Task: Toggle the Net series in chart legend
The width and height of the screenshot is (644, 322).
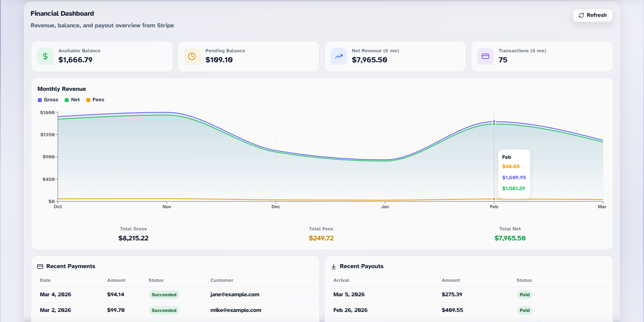Action: point(73,100)
